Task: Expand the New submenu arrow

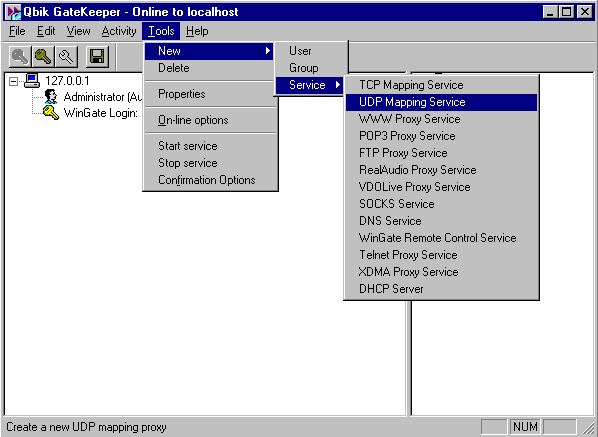Action: (x=268, y=51)
